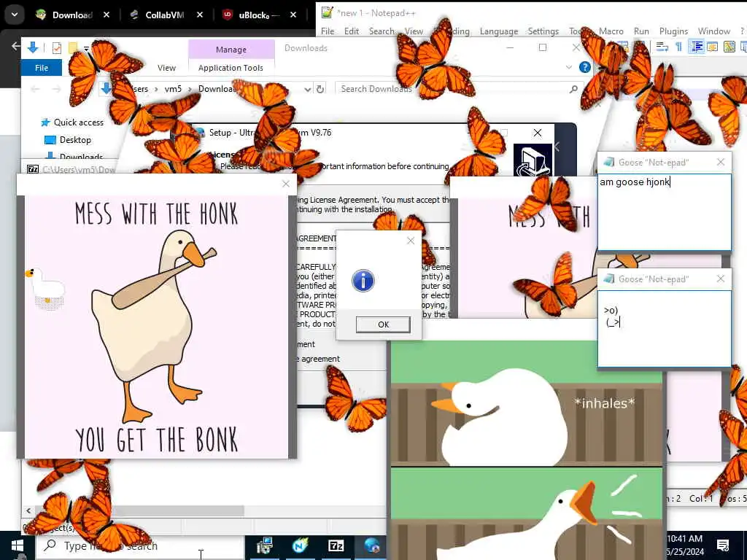Open Notepad++ Plugins menu
This screenshot has height=560, width=747.
click(673, 31)
